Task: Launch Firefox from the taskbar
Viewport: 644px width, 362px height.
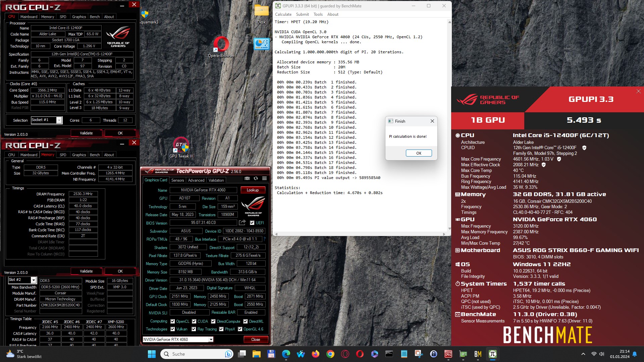Action: pos(316,354)
